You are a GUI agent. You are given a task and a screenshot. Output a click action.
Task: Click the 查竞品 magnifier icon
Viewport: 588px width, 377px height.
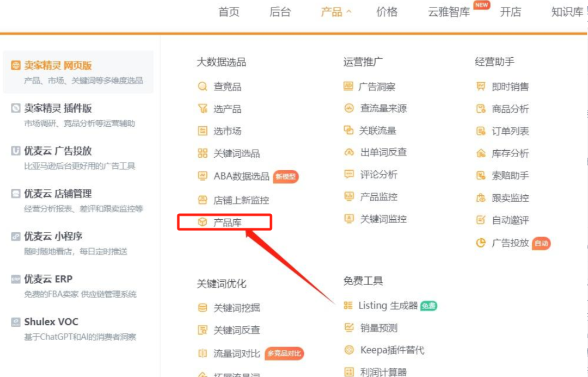pyautogui.click(x=202, y=86)
